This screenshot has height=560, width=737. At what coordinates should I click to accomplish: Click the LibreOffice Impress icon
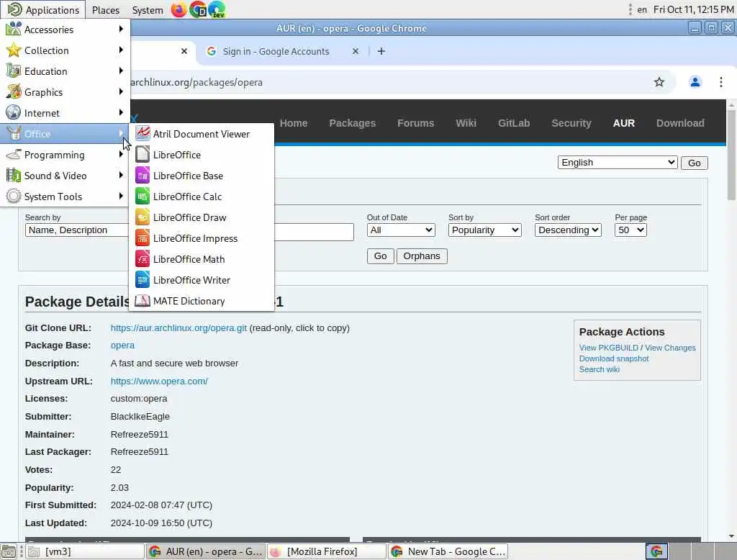tap(143, 238)
